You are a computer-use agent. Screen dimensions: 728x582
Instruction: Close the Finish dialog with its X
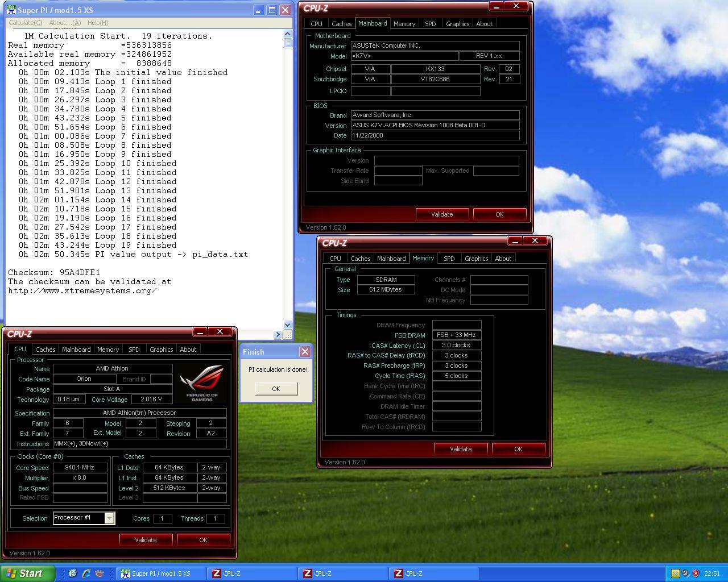pos(305,352)
